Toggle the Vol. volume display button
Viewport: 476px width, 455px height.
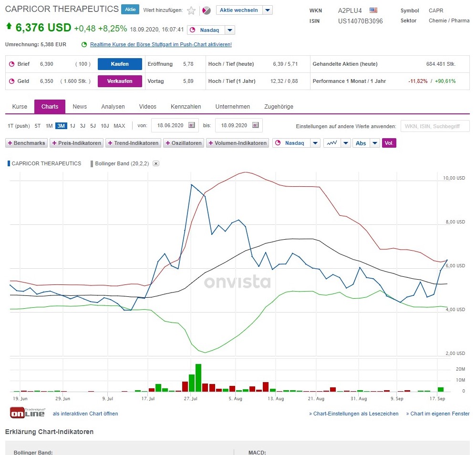pos(389,142)
